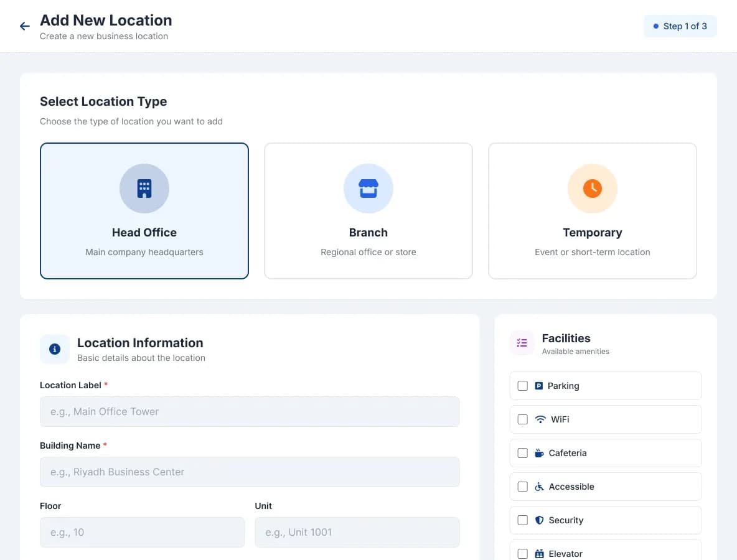Focus the Location Label input field

pos(250,411)
